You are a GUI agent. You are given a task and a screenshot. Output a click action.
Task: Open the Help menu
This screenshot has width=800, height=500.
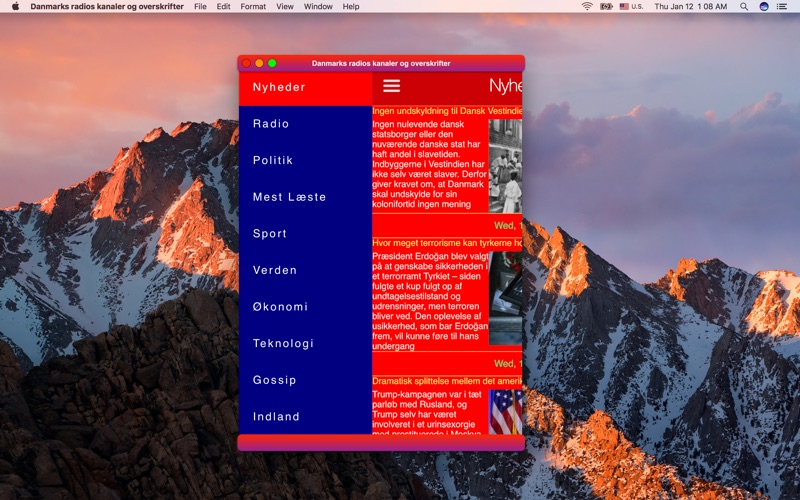[x=351, y=7]
